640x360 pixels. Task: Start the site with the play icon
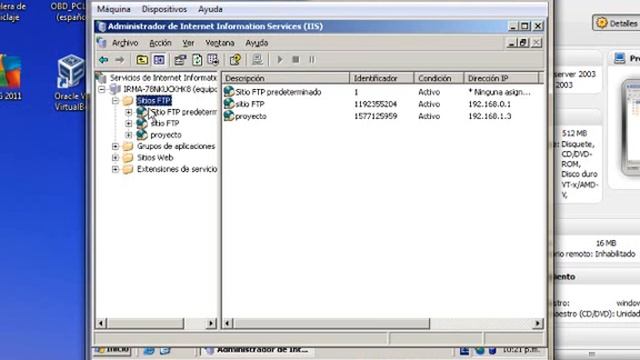pos(280,60)
